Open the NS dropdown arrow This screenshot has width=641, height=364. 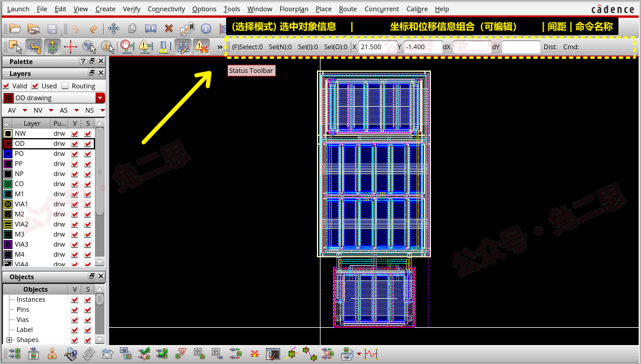pyautogui.click(x=102, y=110)
